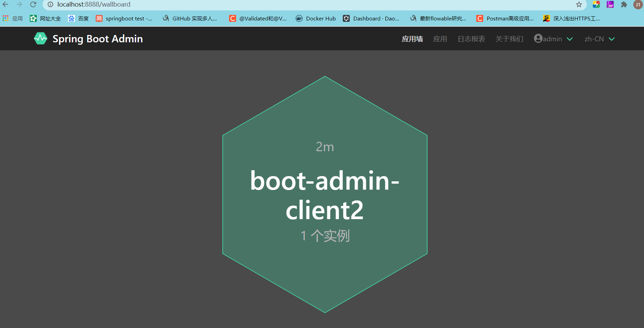Reload the wallboard page
Screen dimensions: 644x328
pos(33,5)
